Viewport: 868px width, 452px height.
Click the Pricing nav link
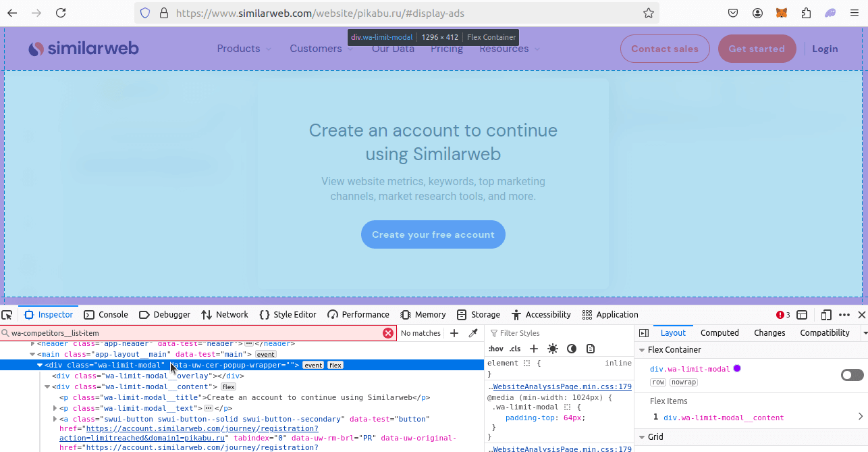(x=447, y=49)
